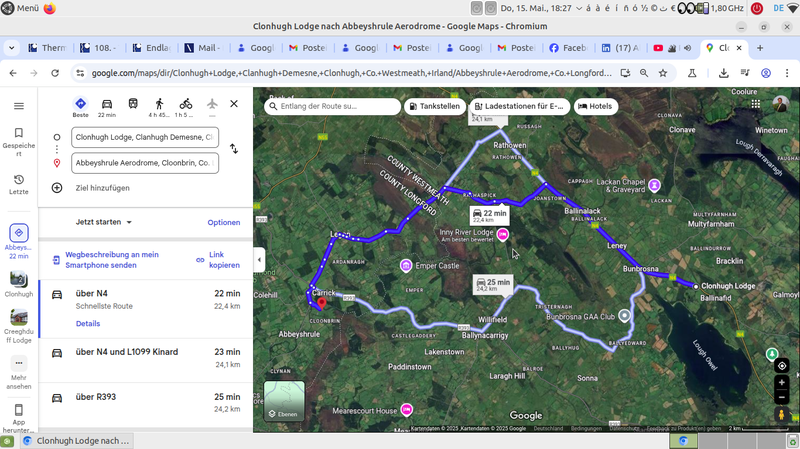Expand the route Optionen
800x449 pixels.
tap(223, 222)
